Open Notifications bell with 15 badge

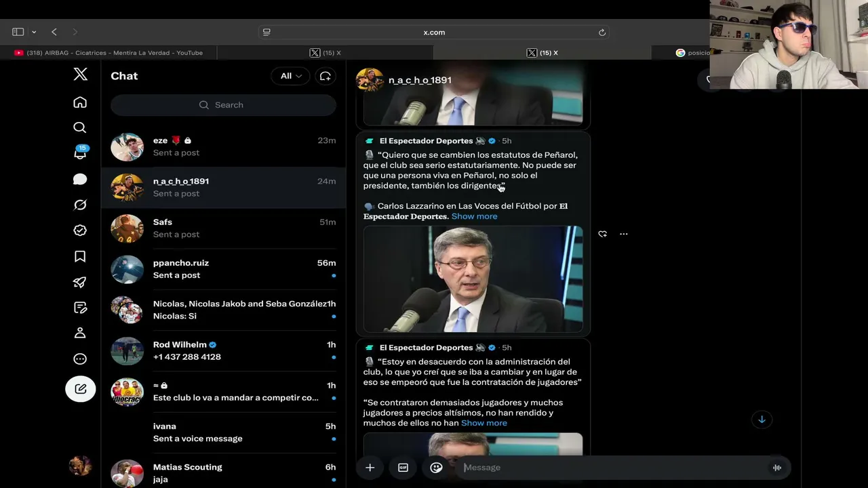pos(80,153)
